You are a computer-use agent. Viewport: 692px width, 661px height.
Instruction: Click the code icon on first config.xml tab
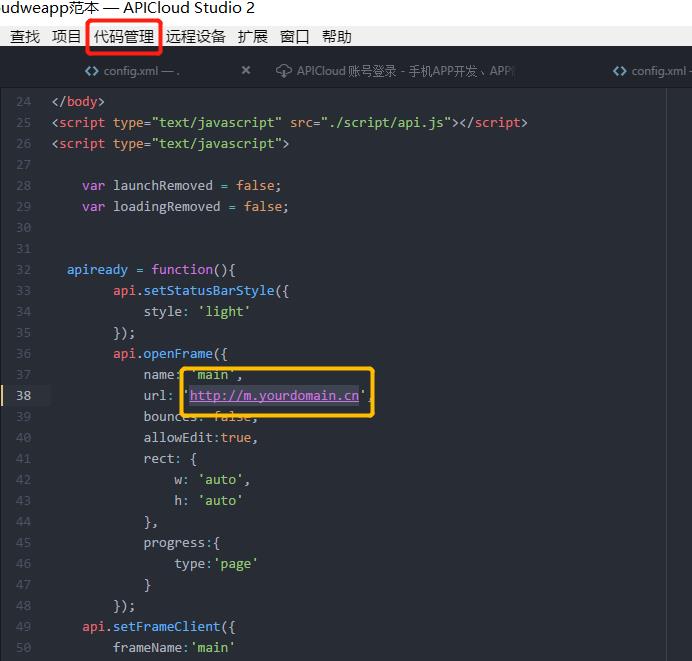point(92,71)
